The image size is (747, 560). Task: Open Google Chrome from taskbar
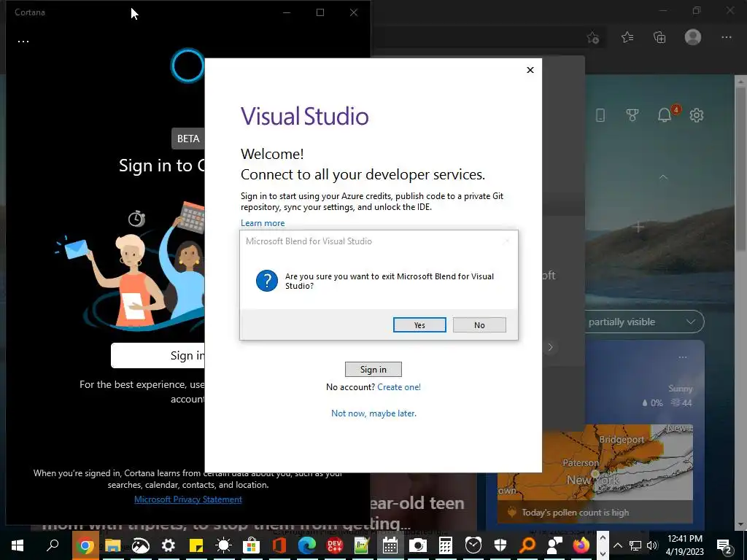point(86,545)
